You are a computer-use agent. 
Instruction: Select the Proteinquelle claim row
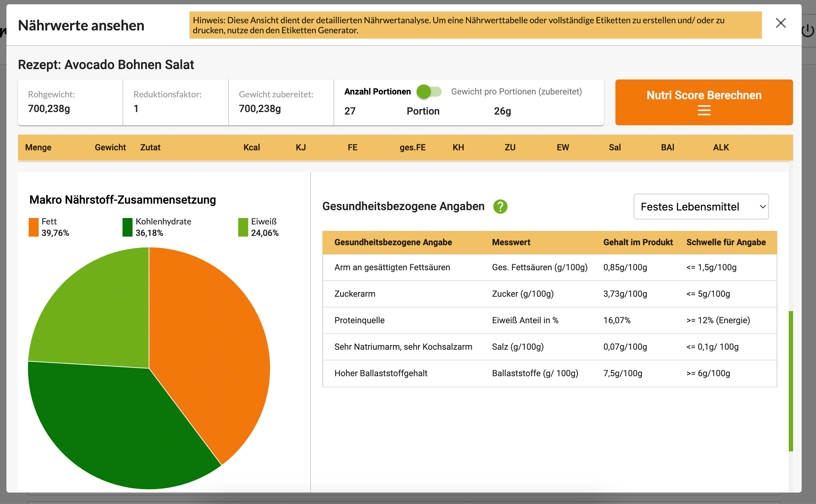tap(550, 320)
